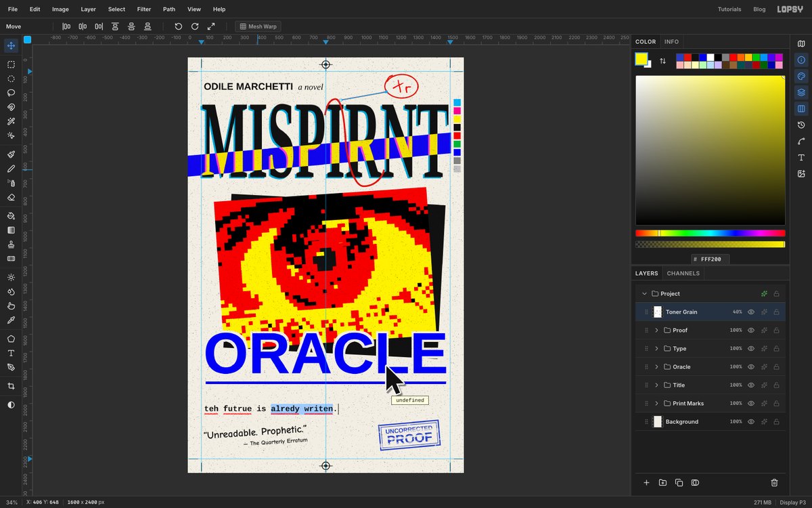Click the hex color field FFF200

click(x=710, y=259)
